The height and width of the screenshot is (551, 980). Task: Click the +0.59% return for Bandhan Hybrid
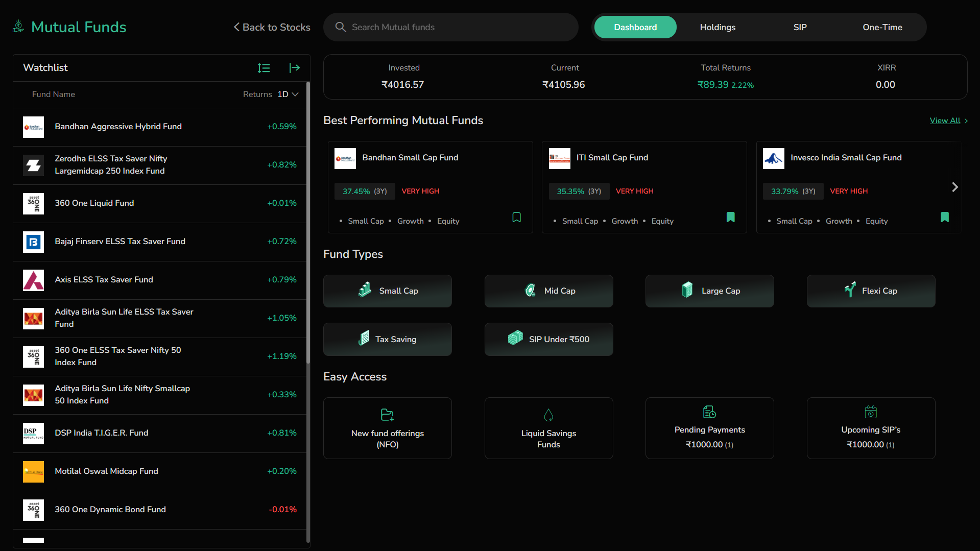(x=282, y=127)
